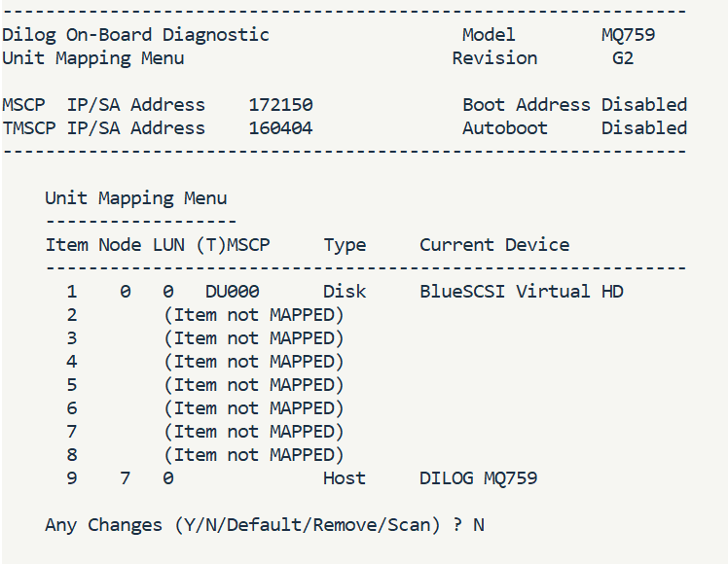The height and width of the screenshot is (564, 728).
Task: Click the "Current Device" column header
Action: point(494,245)
